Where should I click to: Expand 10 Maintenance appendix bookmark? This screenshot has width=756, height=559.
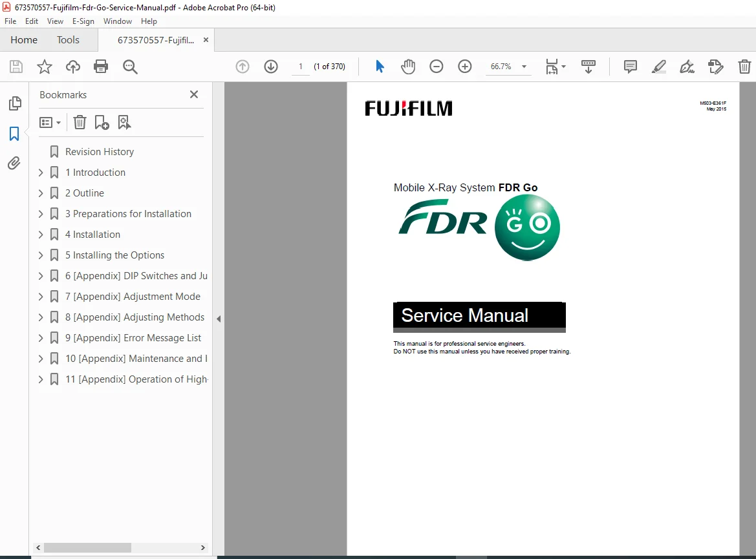(x=41, y=359)
